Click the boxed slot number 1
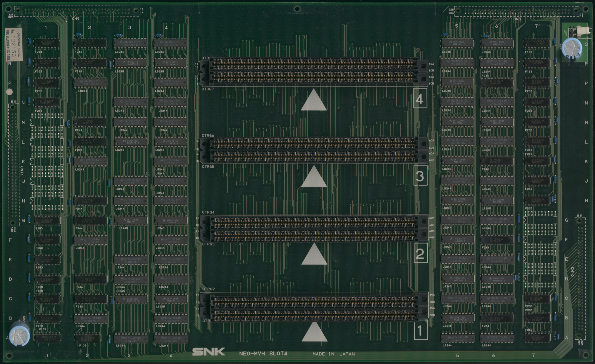 (x=421, y=330)
